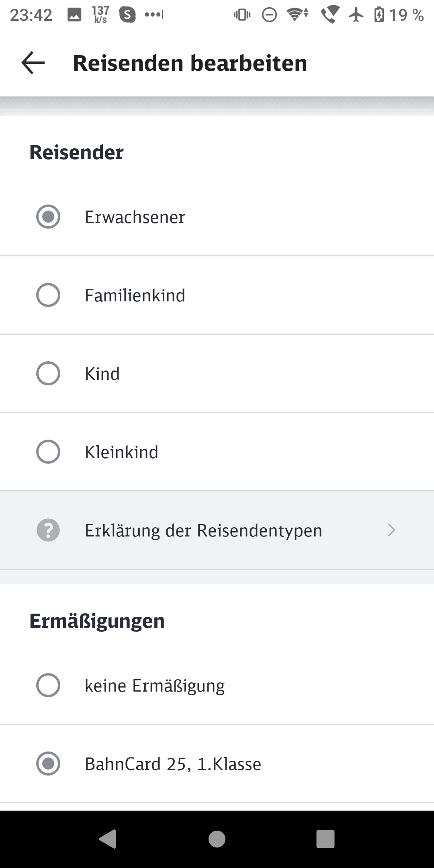434x868 pixels.
Task: Choose the Kind traveler radio option
Action: coord(48,374)
